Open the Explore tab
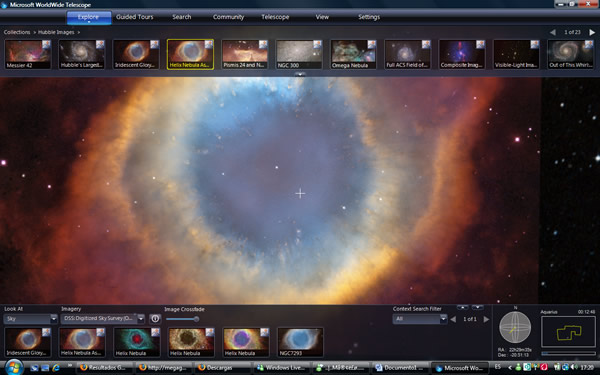Viewport: 600px width, 375px height. point(89,17)
